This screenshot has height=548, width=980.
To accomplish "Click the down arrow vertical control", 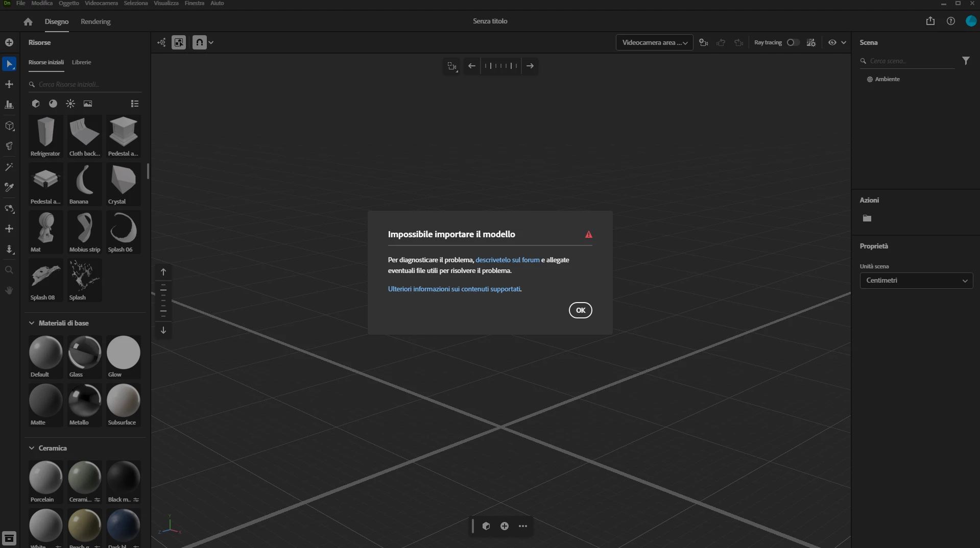I will (x=163, y=330).
